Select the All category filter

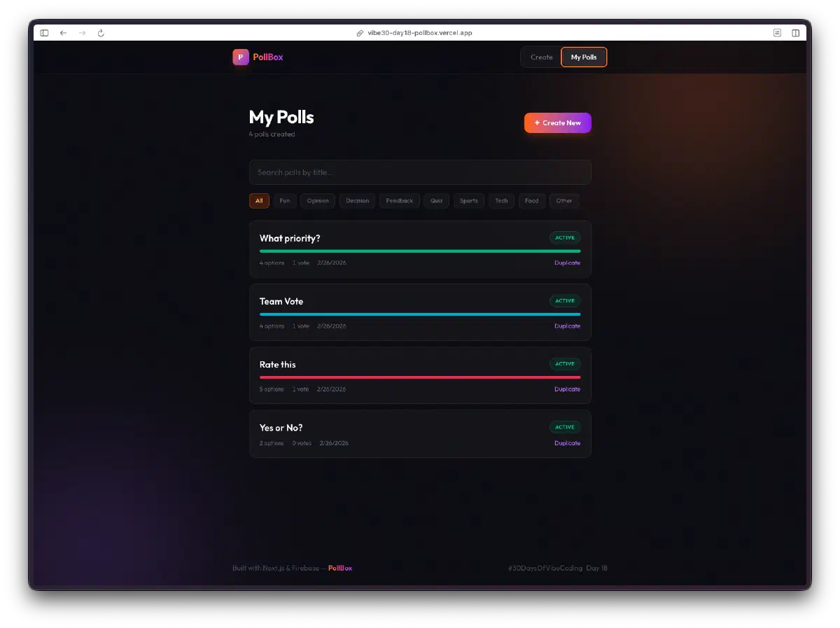(259, 201)
